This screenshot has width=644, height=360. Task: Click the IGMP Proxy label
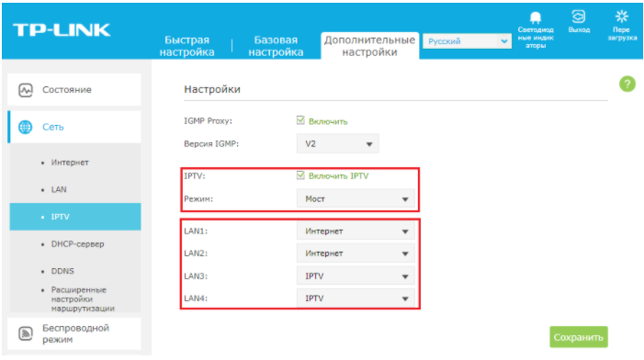(208, 120)
